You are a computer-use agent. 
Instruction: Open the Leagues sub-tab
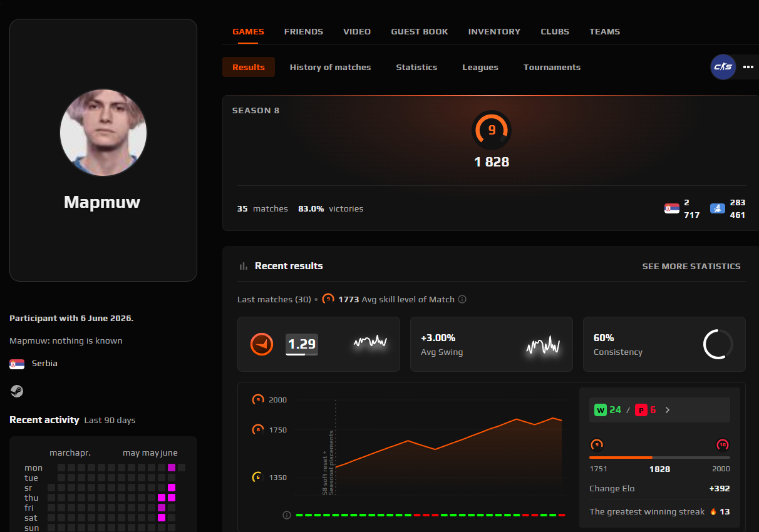point(480,67)
